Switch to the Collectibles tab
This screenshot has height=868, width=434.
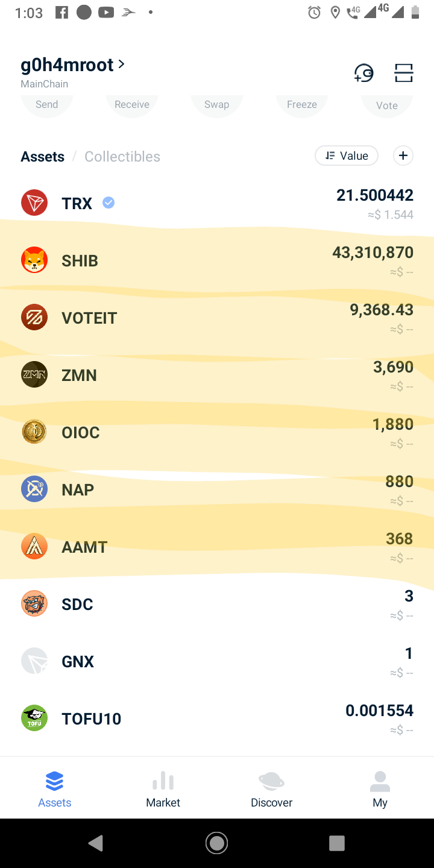tap(122, 157)
